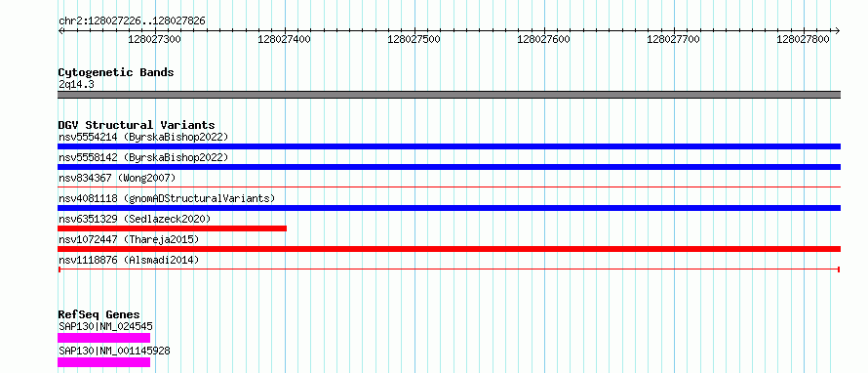This screenshot has width=868, height=373.
Task: Select variant label nsv4081118 (gnomADStructuralVariants)
Action: [x=167, y=198]
